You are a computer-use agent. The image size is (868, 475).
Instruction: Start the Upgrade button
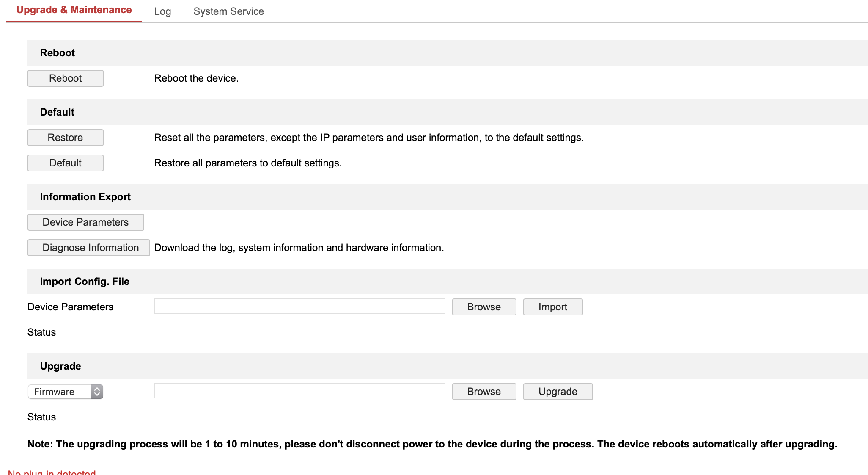[x=558, y=392]
